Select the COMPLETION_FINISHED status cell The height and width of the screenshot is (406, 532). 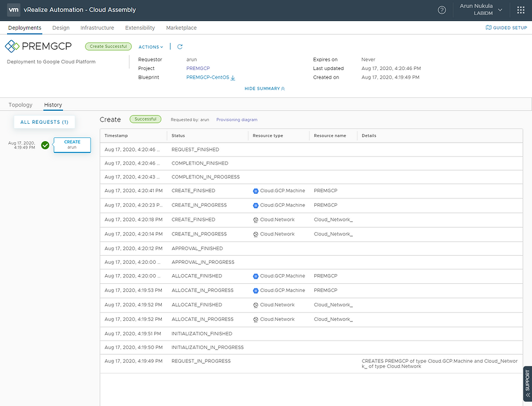[x=200, y=163]
